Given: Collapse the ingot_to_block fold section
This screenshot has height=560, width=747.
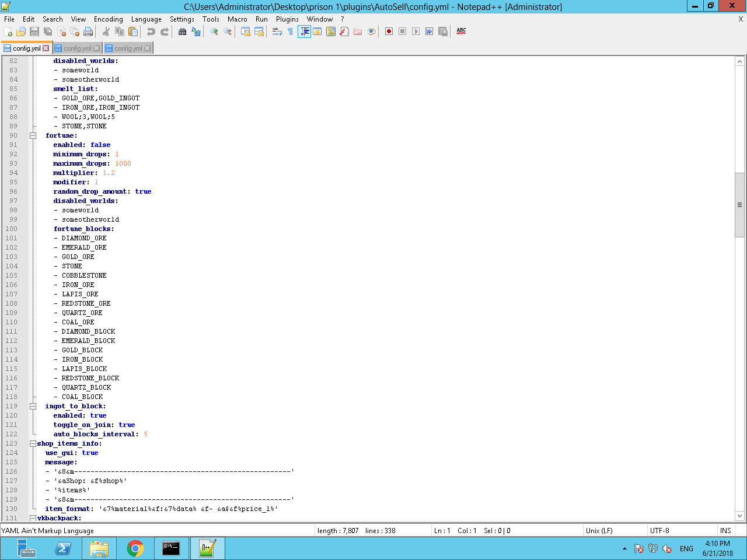Looking at the screenshot, I should coord(32,406).
